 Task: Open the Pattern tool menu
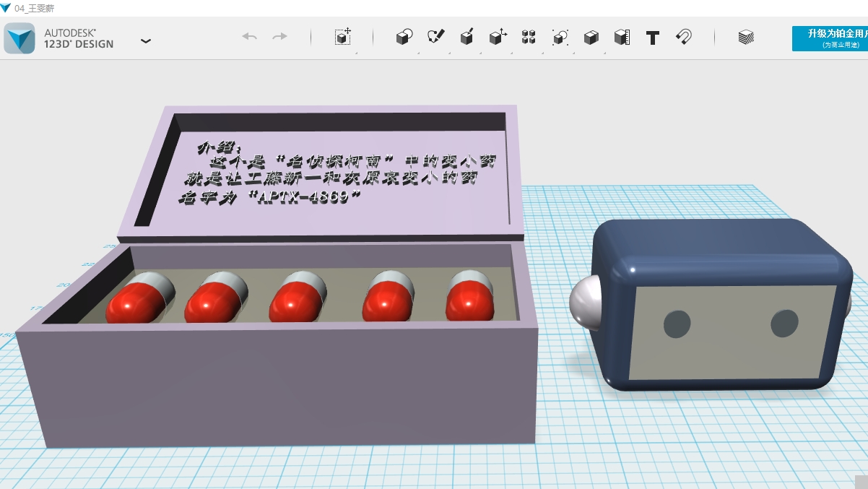click(x=529, y=37)
